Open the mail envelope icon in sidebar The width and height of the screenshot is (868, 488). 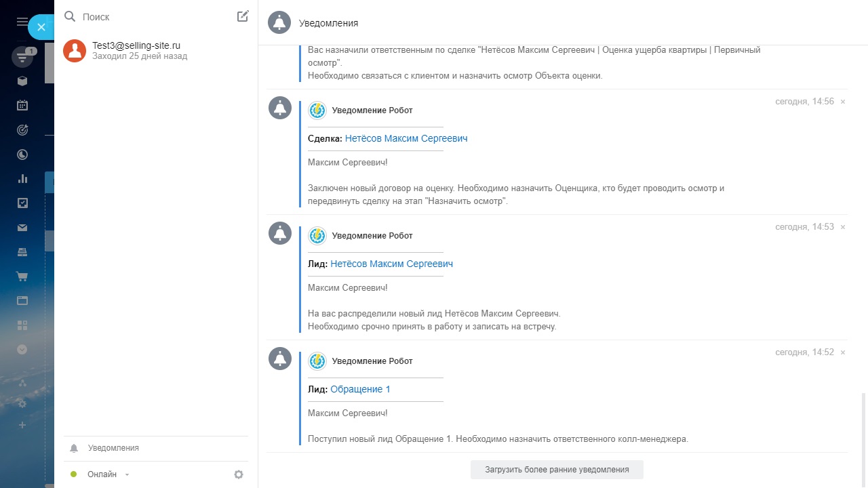[22, 228]
